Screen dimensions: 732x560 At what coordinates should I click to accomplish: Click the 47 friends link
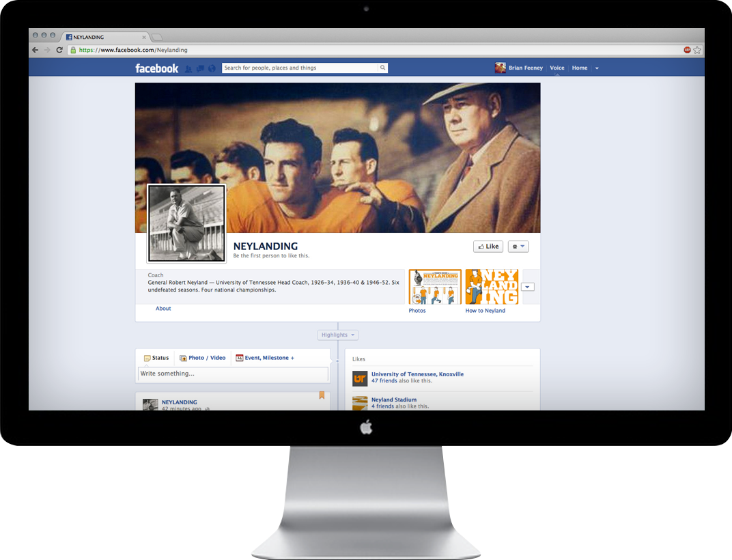pyautogui.click(x=384, y=380)
